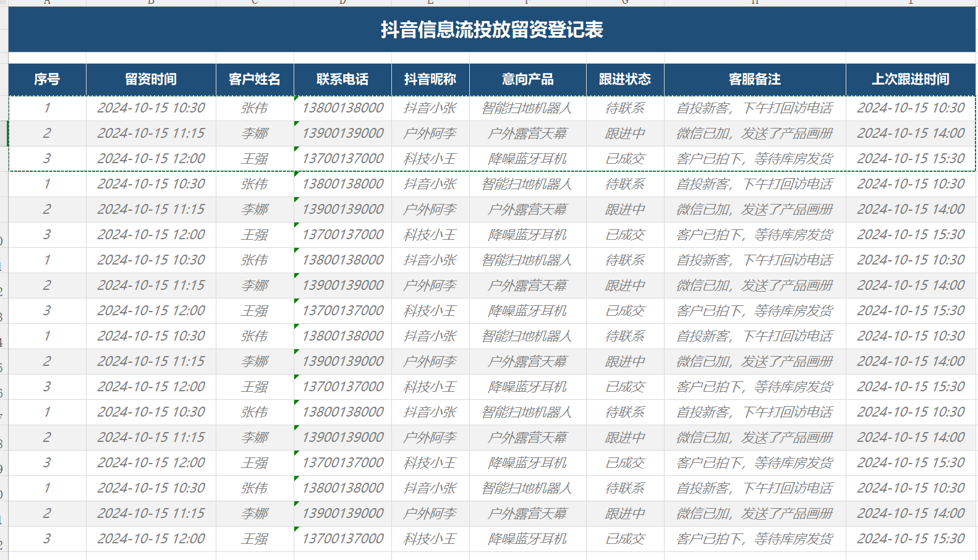
Task: Select 2024-10-15 15:30 cell inside dashed selection
Action: click(x=911, y=159)
